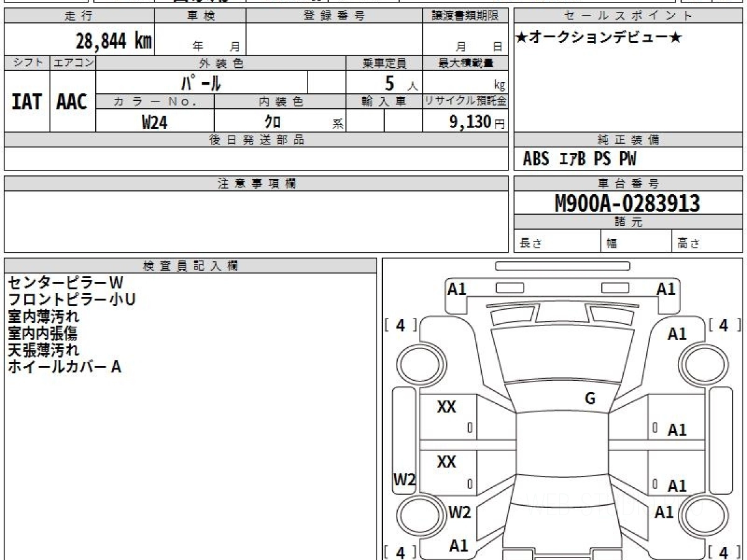
Task: Select inspector note 室内内張傷
Action: click(43, 334)
